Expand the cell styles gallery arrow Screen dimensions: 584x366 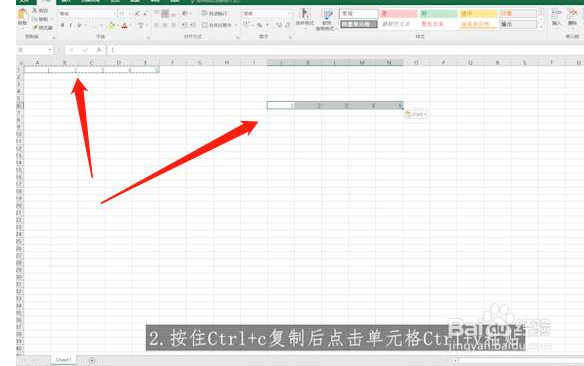pos(541,27)
